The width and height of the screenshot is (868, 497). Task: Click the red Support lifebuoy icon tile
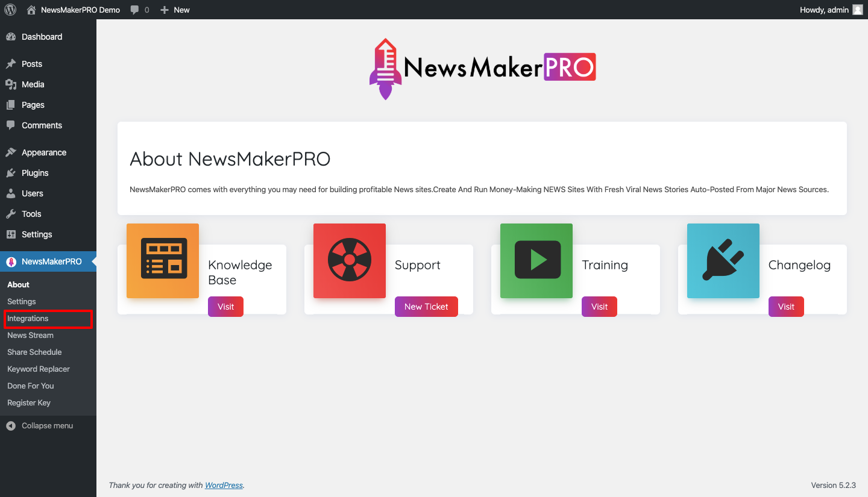pyautogui.click(x=350, y=261)
